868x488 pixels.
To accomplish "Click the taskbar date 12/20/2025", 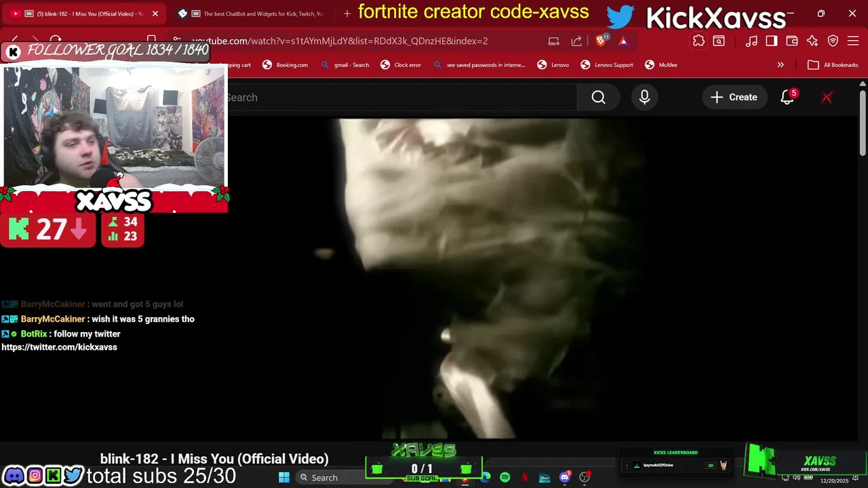I will point(834,481).
